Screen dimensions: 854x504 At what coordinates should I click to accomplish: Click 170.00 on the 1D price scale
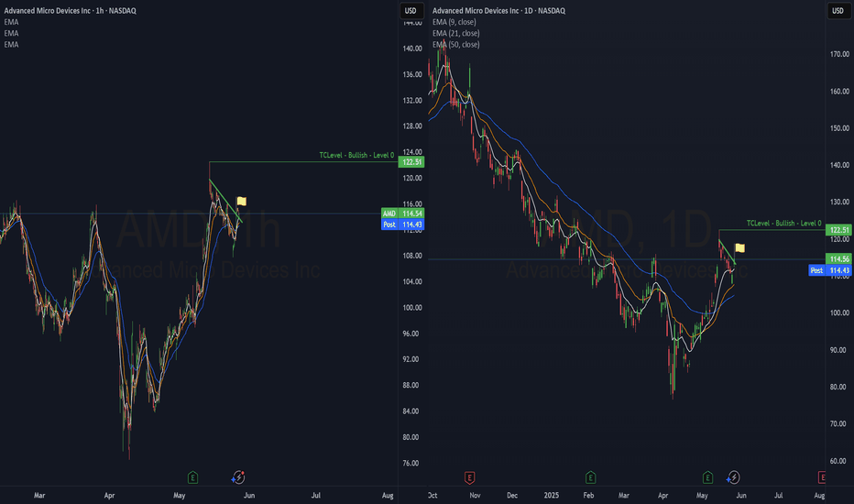pos(840,54)
